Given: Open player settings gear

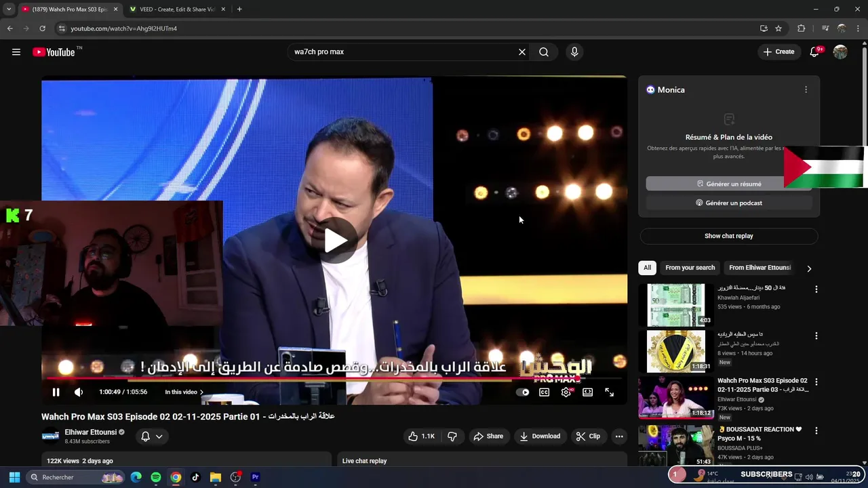Looking at the screenshot, I should [x=566, y=392].
